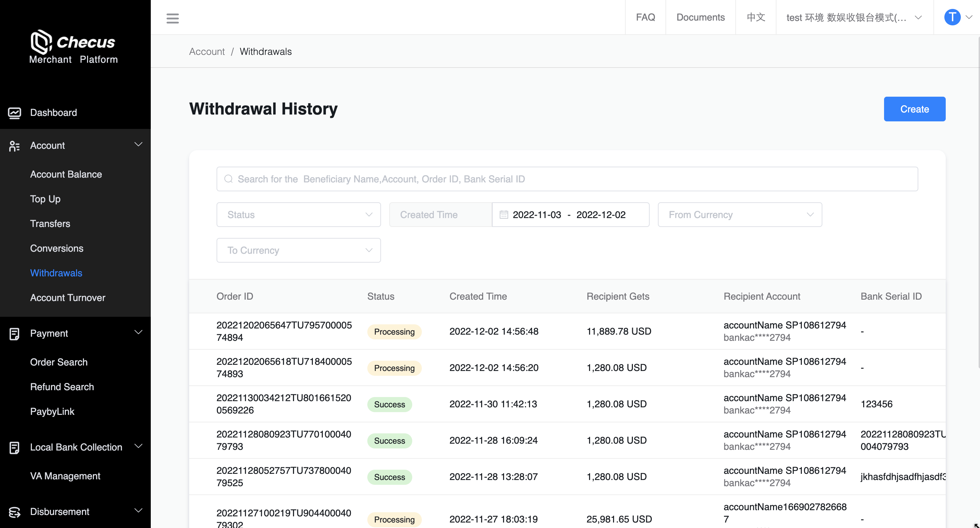
Task: Focus the beneficiary search input field
Action: [567, 179]
